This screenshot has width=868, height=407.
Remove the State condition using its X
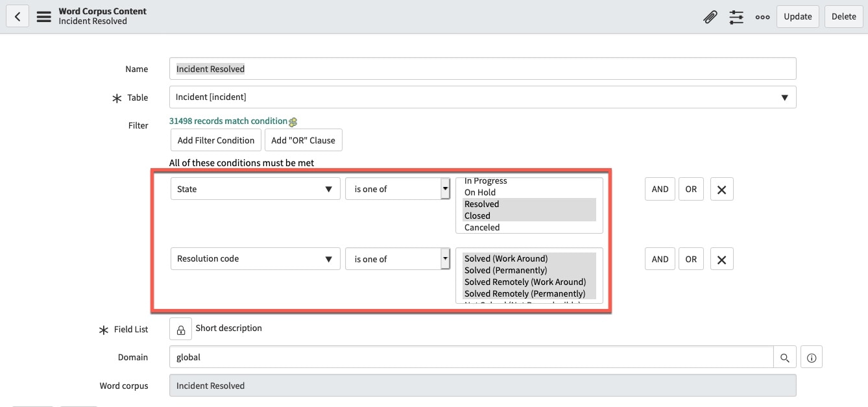click(721, 188)
